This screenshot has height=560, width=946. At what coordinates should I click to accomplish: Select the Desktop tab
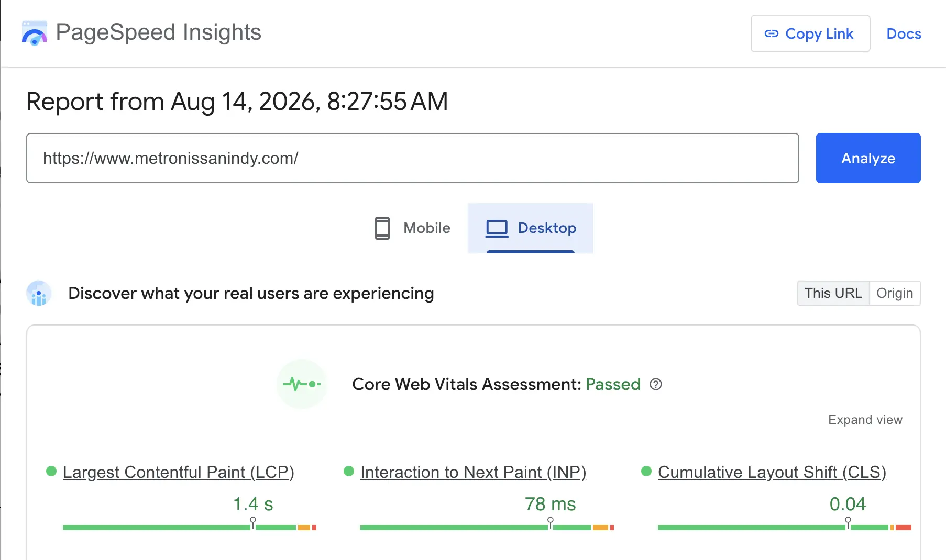[531, 228]
